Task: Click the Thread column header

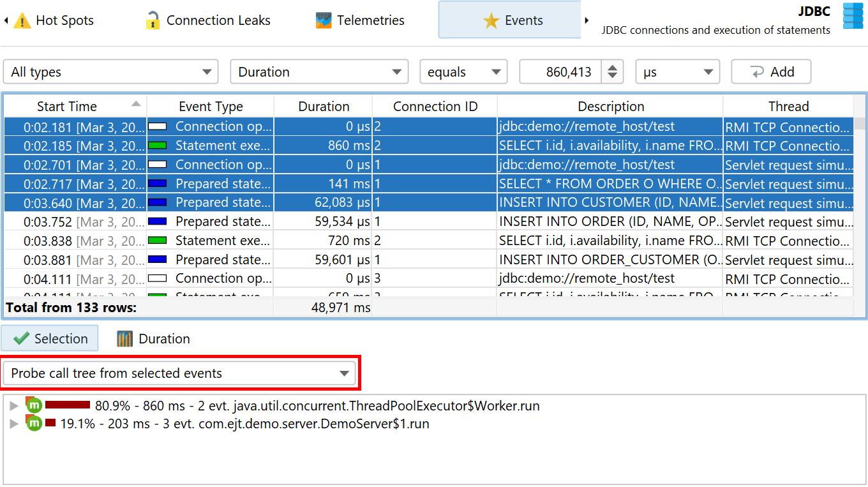Action: 788,106
